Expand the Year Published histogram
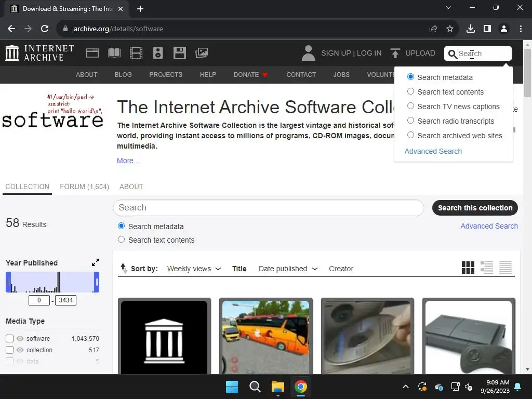 [96, 262]
